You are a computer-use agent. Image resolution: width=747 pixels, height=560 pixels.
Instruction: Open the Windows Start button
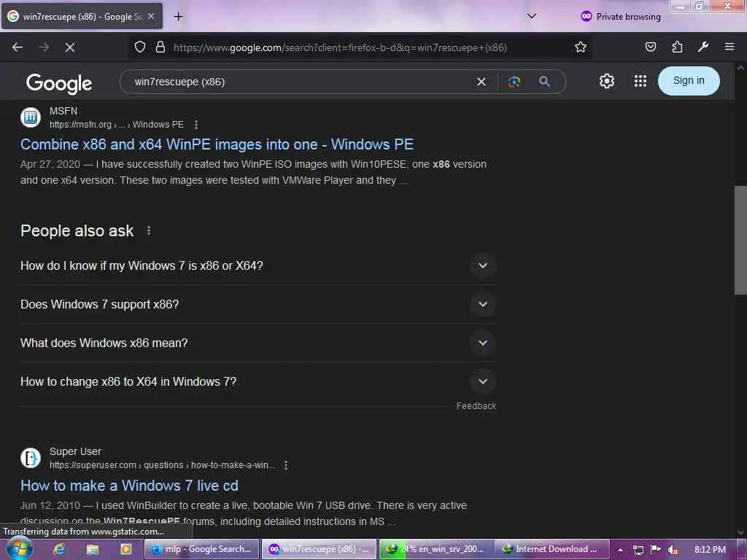point(20,548)
